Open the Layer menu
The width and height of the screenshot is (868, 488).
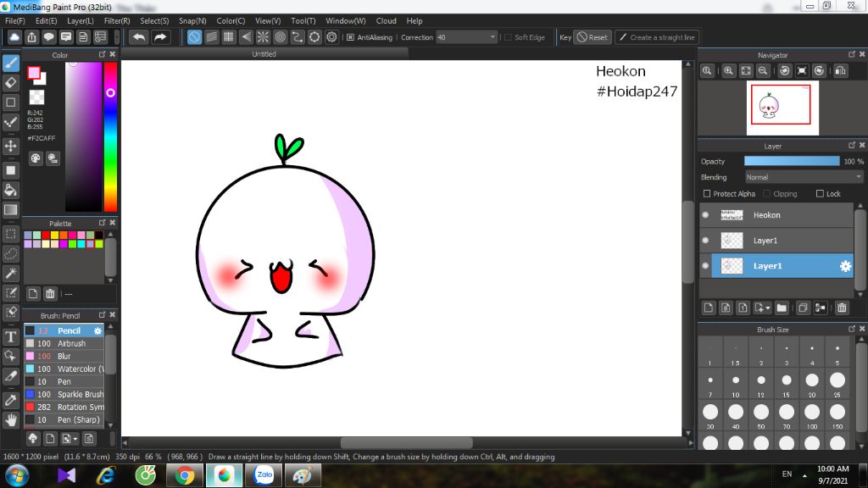pos(81,21)
